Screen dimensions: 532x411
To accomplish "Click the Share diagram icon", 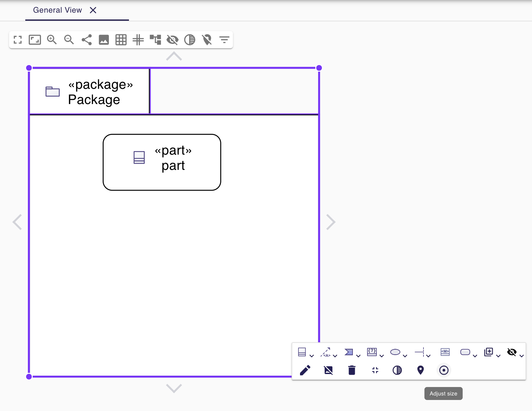I will [87, 40].
